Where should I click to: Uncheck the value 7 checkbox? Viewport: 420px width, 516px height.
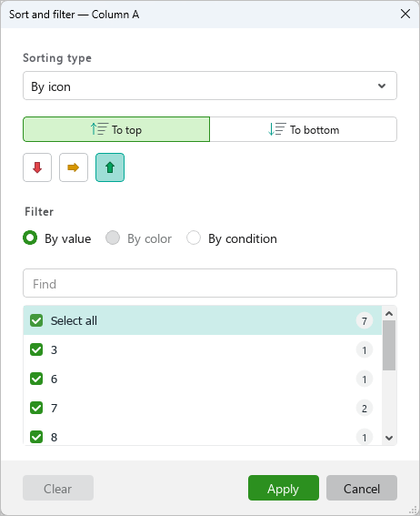(x=36, y=408)
